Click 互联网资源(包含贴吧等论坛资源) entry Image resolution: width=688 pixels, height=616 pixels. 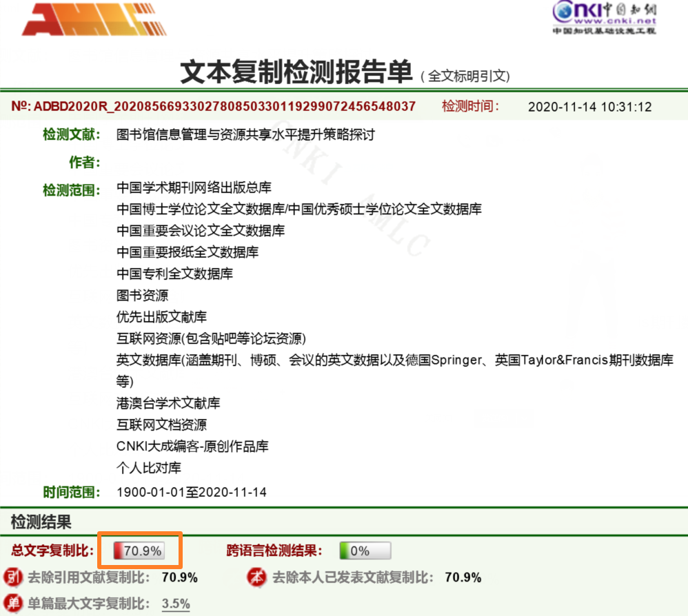211,338
